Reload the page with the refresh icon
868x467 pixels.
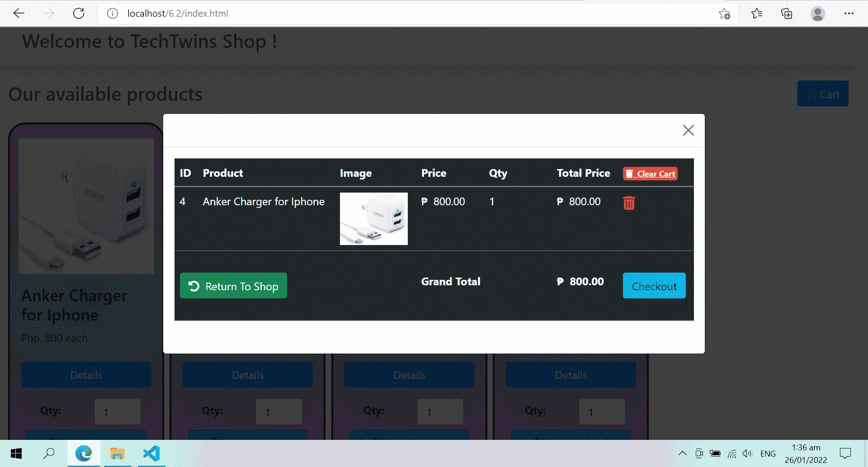coord(79,14)
